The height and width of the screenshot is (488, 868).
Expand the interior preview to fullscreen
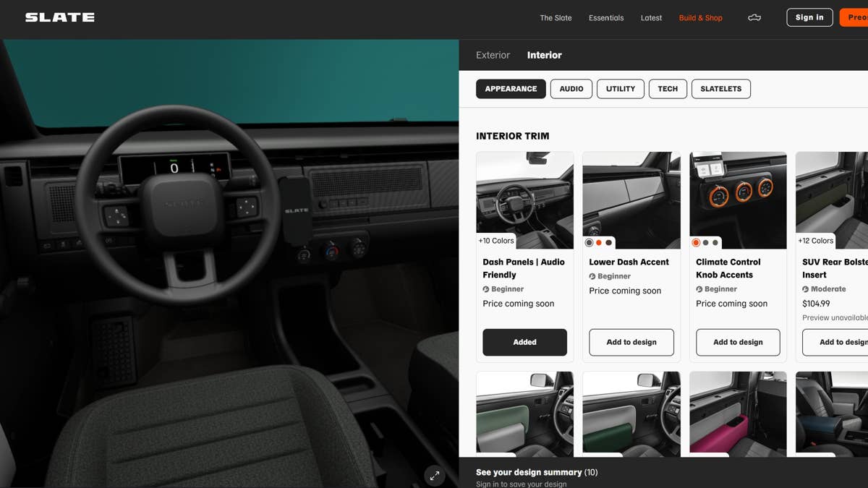(x=434, y=475)
